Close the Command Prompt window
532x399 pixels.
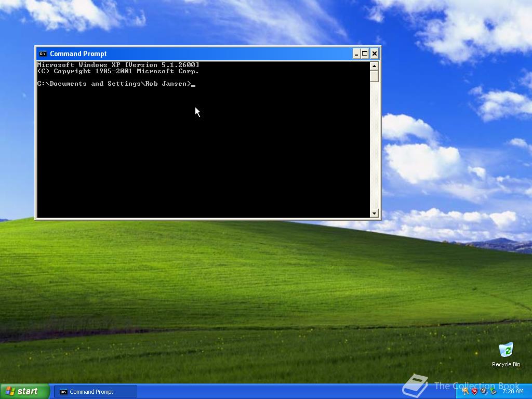tap(374, 54)
